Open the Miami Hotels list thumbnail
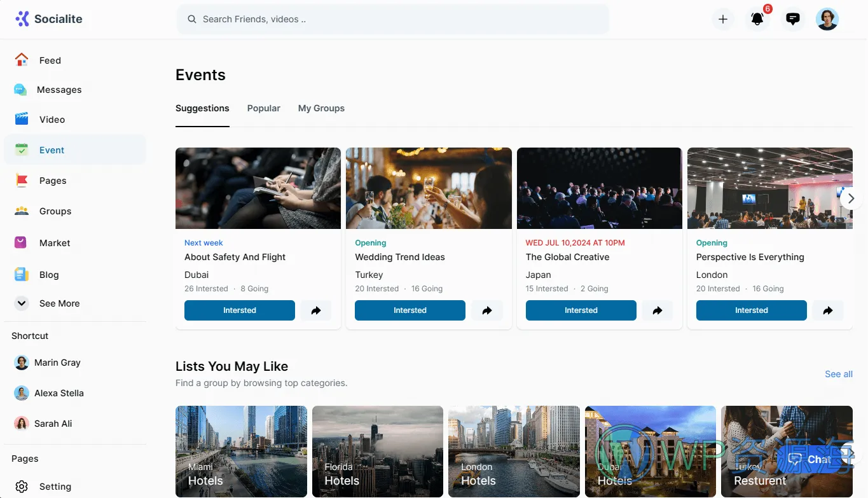 click(x=241, y=451)
